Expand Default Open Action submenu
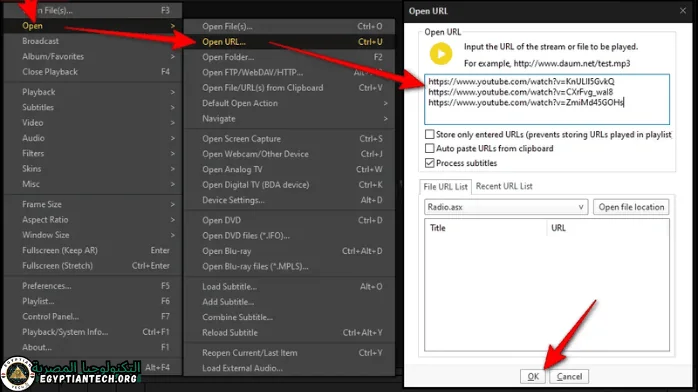The height and width of the screenshot is (392, 698). coord(386,103)
